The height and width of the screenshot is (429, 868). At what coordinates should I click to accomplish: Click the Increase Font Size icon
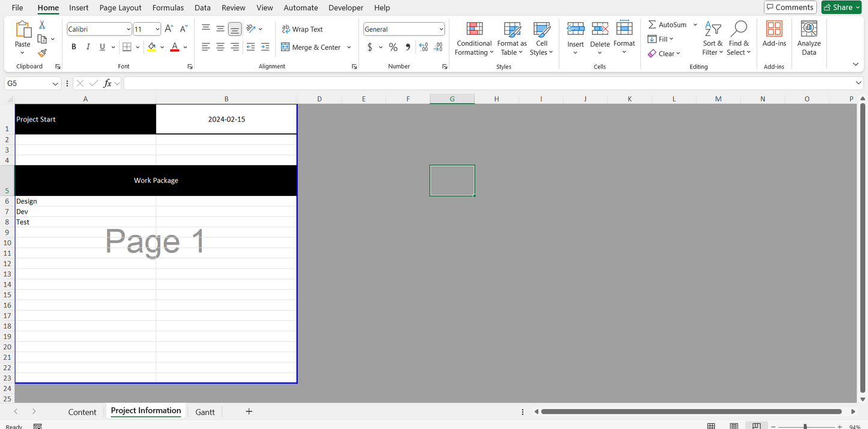(169, 29)
